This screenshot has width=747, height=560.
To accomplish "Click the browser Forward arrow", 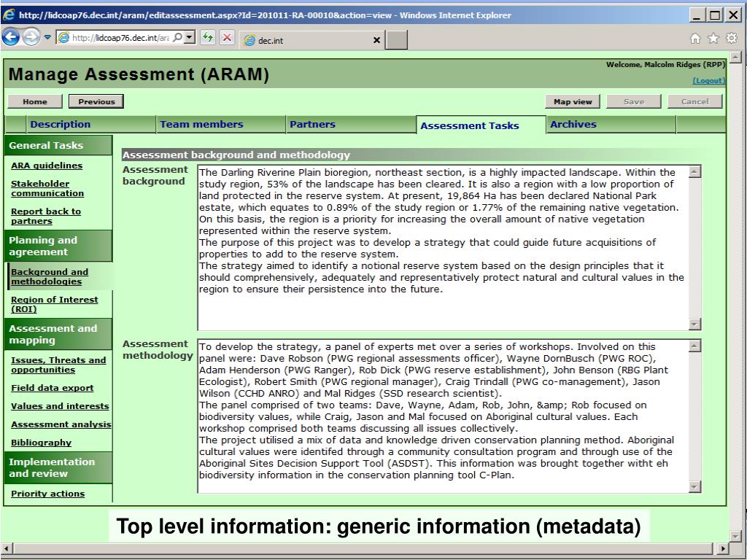I will [x=31, y=37].
